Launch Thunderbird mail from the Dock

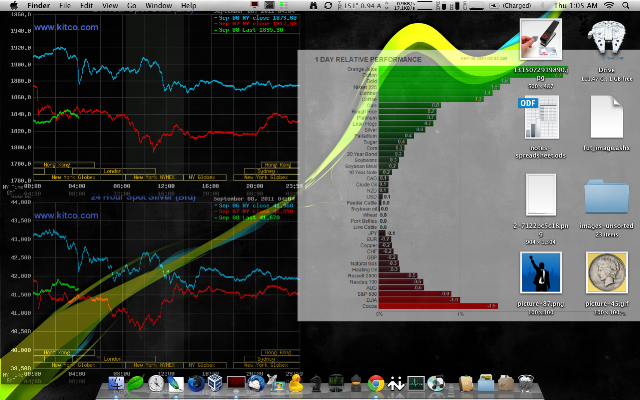coord(256,384)
